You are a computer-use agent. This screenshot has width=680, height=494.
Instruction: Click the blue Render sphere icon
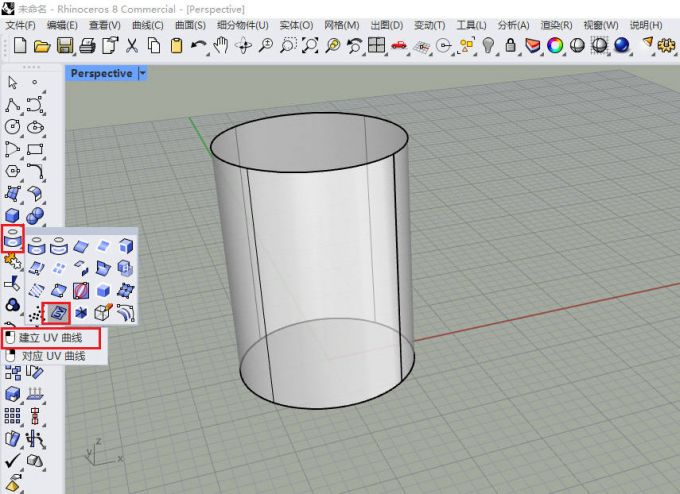click(622, 45)
